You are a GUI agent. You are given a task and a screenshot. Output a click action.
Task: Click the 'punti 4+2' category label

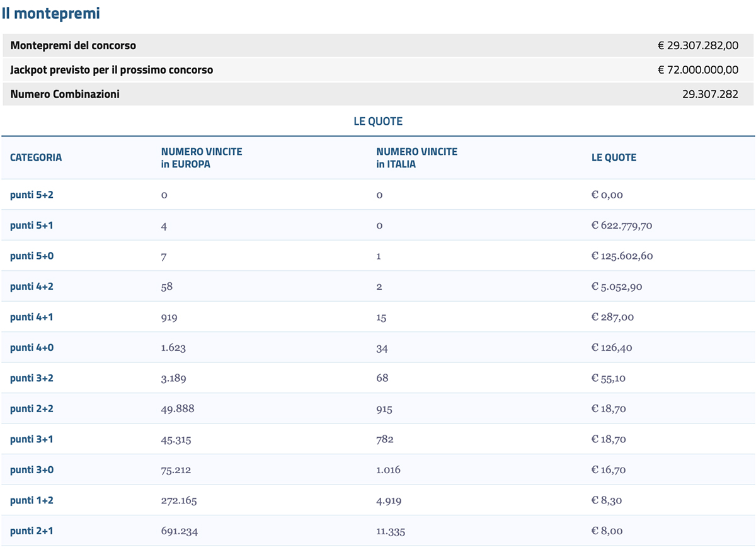click(x=31, y=287)
